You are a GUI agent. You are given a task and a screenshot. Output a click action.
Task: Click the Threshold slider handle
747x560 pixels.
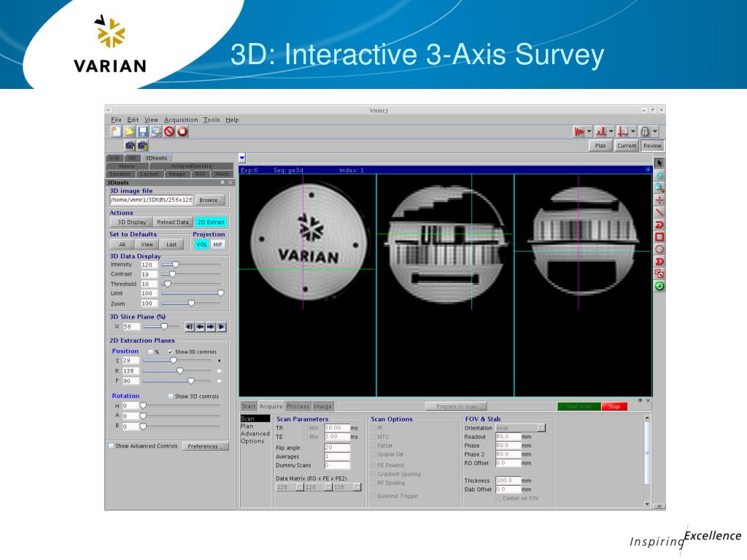point(167,284)
